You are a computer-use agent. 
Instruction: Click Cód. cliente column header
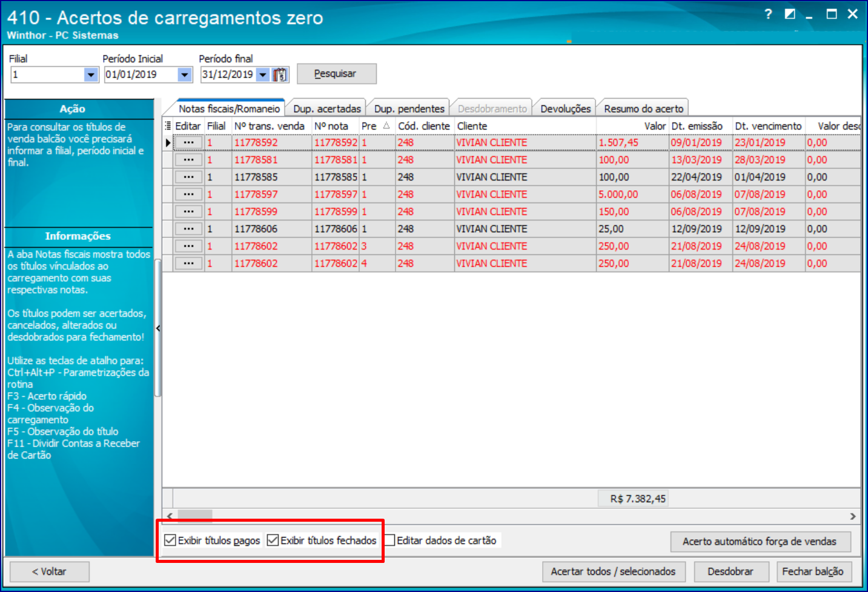pos(425,125)
